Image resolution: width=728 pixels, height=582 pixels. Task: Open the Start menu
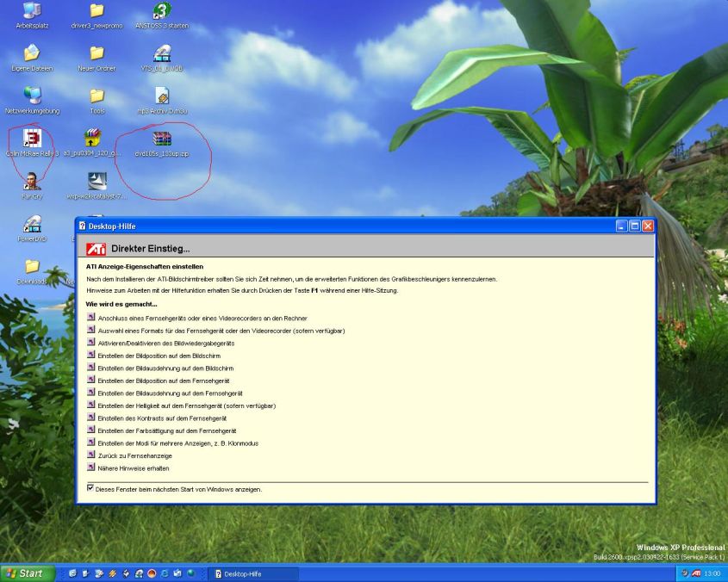click(27, 573)
